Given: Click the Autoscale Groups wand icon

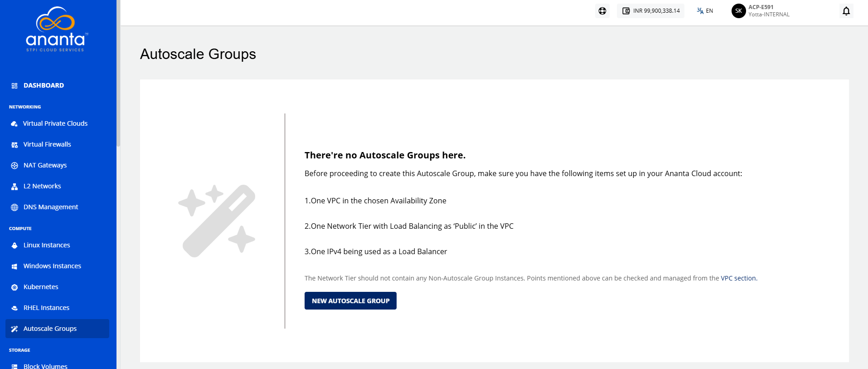Looking at the screenshot, I should pos(15,329).
